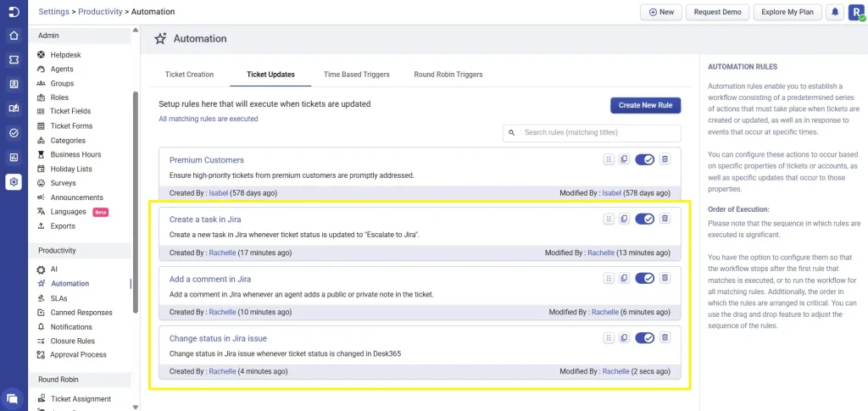Click the Automation star icon in header
The width and height of the screenshot is (868, 411).
[x=160, y=39]
